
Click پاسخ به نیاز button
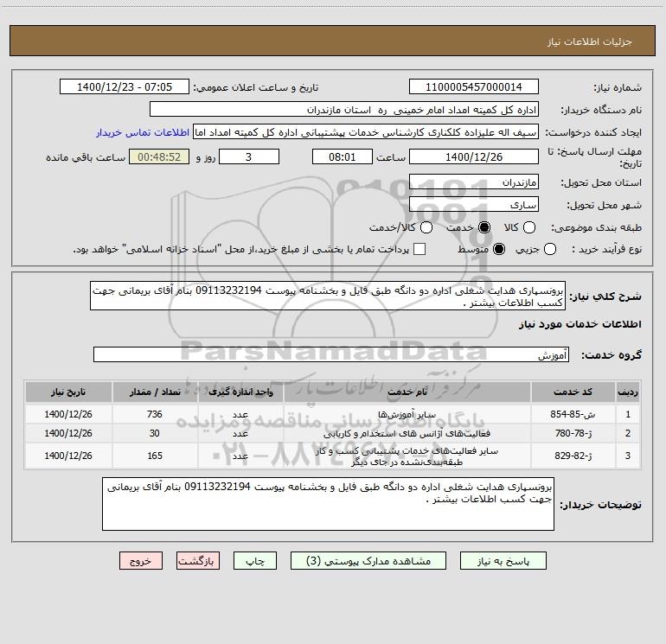click(x=503, y=561)
